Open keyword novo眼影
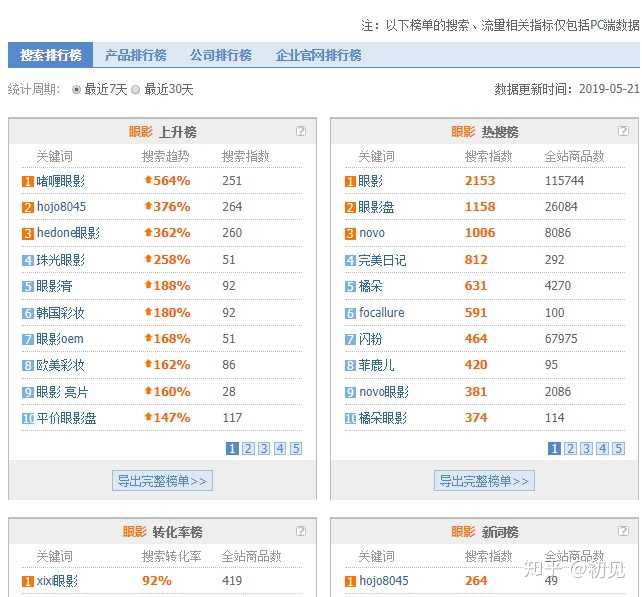 384,392
